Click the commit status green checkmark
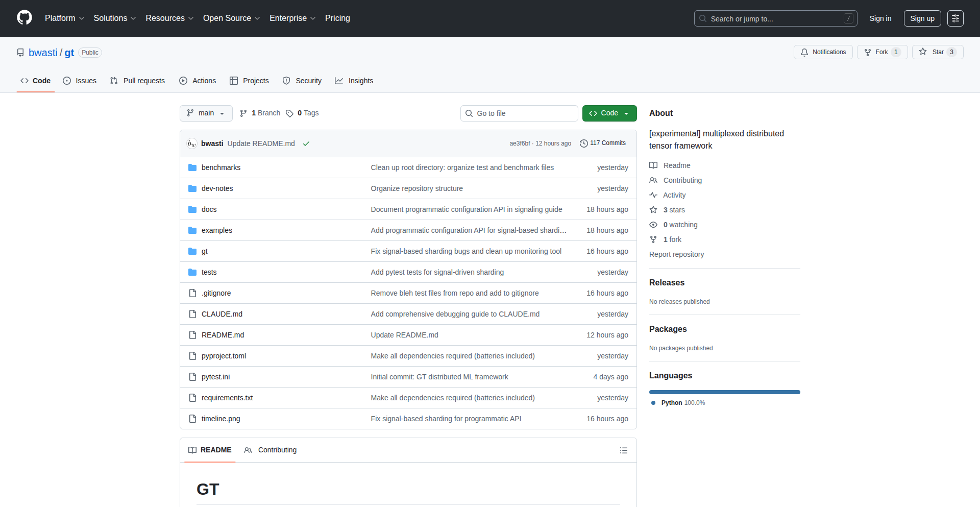 point(306,143)
